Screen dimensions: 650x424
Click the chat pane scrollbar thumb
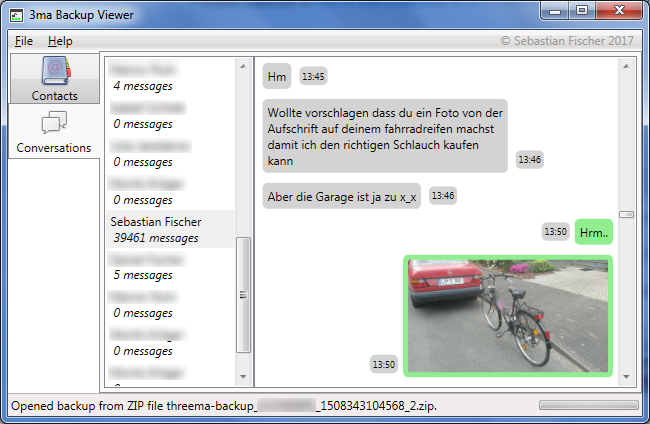pos(626,214)
